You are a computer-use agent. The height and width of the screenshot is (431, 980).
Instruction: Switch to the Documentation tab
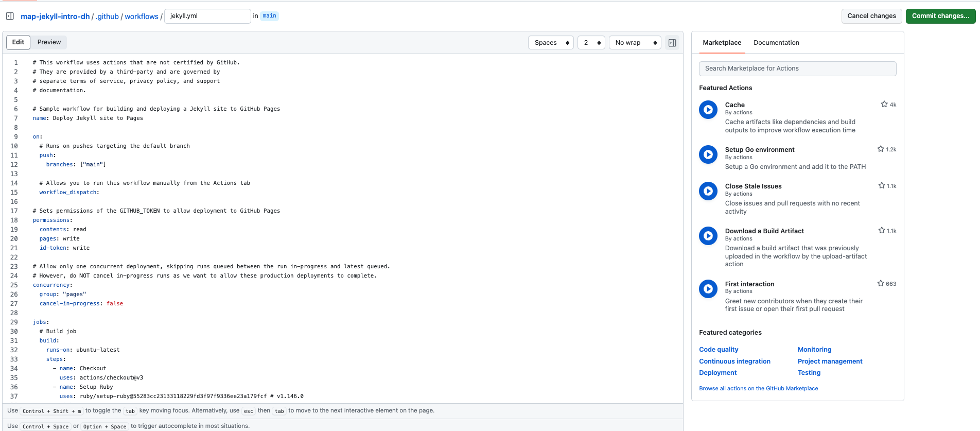click(776, 43)
